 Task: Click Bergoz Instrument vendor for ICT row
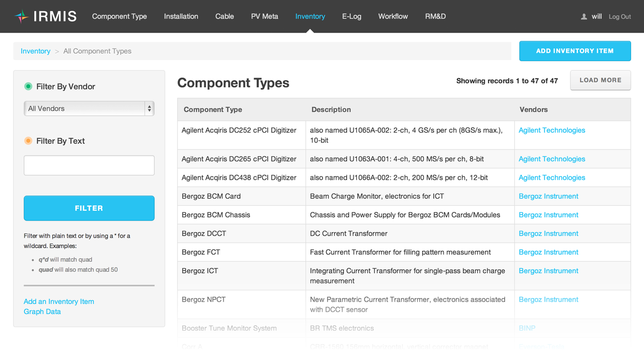pyautogui.click(x=548, y=271)
